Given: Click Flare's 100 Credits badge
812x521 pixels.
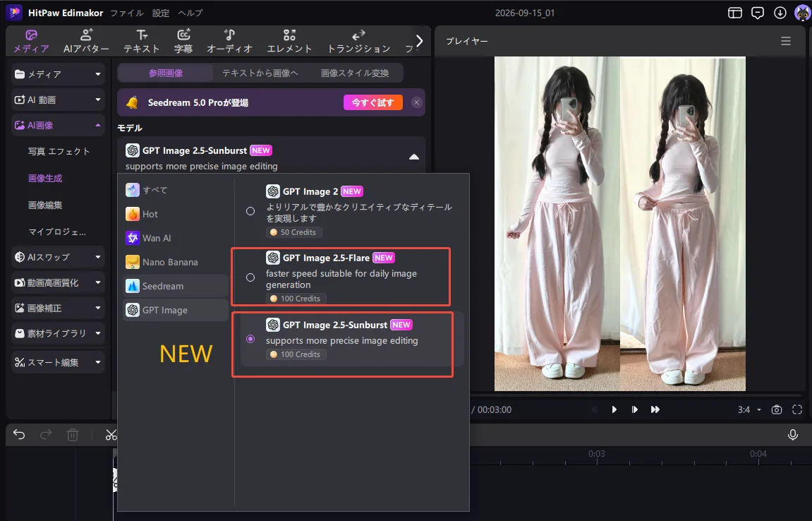Looking at the screenshot, I should click(296, 299).
